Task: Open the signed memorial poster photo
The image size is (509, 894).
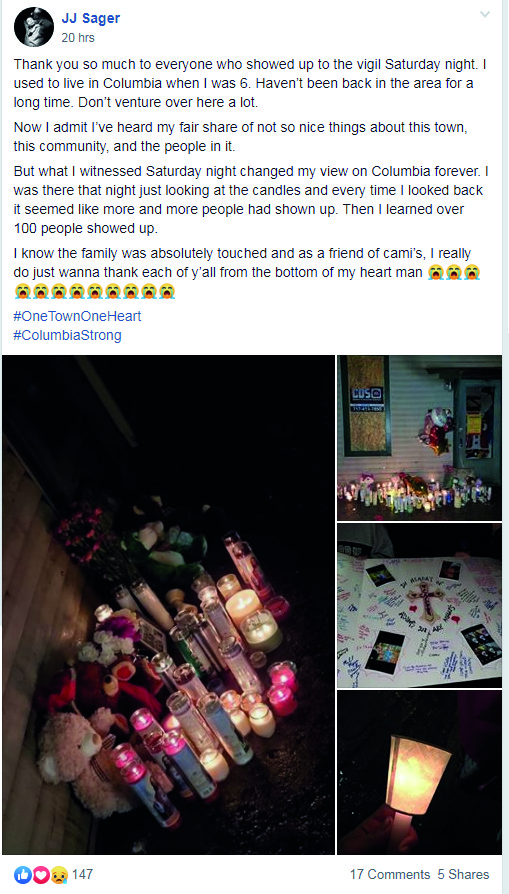Action: (x=420, y=606)
